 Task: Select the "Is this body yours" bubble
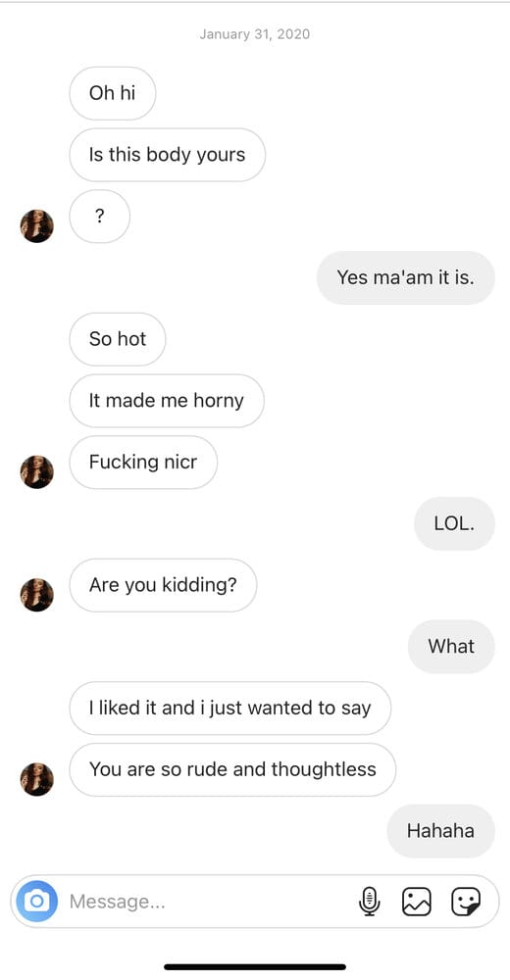pyautogui.click(x=167, y=155)
